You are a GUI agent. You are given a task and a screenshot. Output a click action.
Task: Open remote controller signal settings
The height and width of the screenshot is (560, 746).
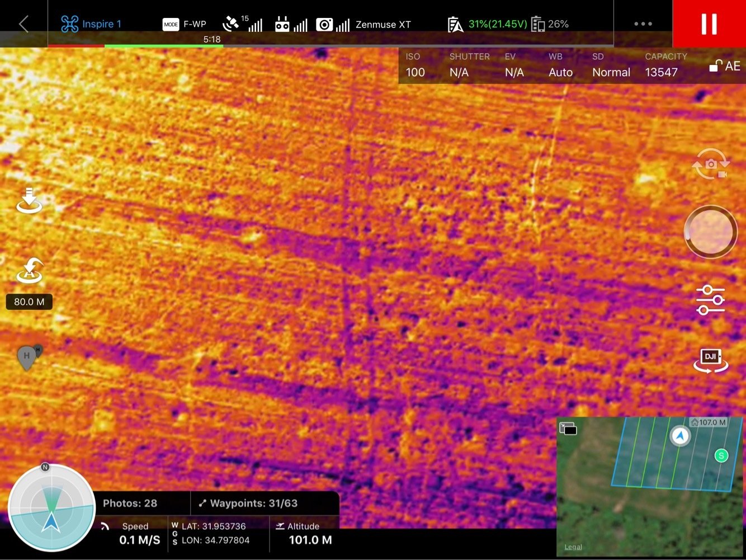coord(291,24)
